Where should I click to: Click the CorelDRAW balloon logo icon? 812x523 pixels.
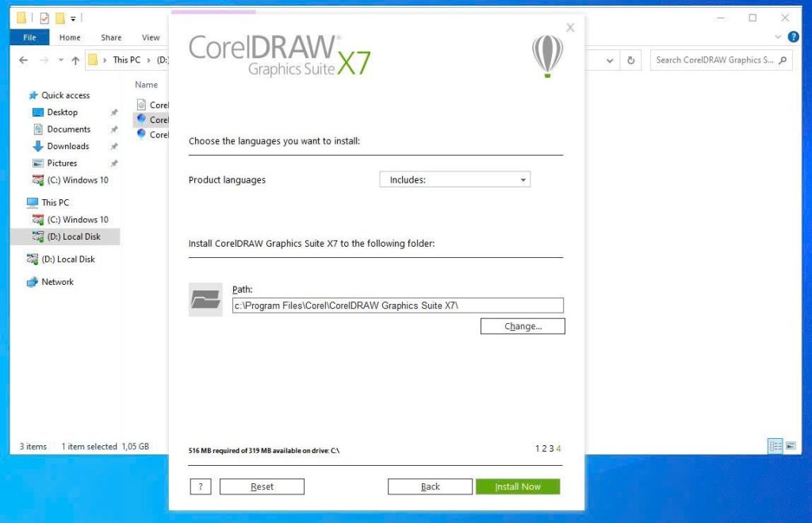[x=547, y=56]
